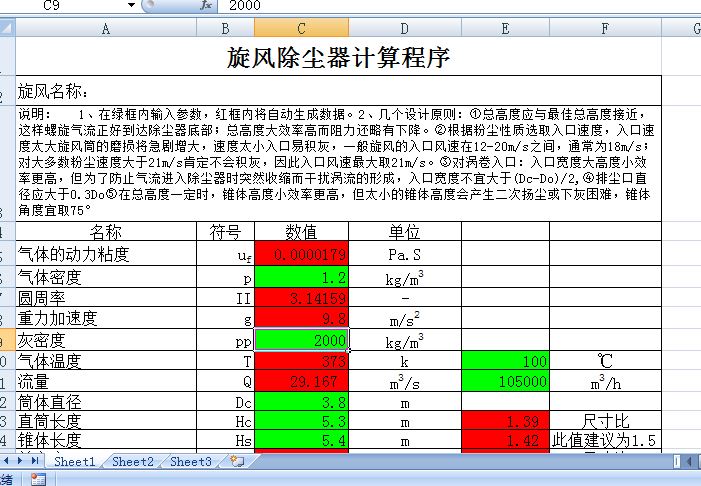701x486 pixels.
Task: Click the red cell with 1.39
Action: point(505,420)
